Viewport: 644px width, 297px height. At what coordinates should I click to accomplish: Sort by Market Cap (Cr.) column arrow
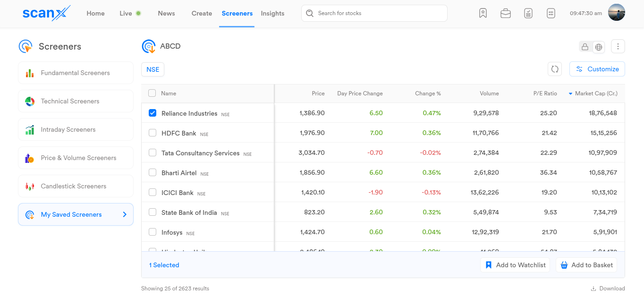(x=570, y=93)
